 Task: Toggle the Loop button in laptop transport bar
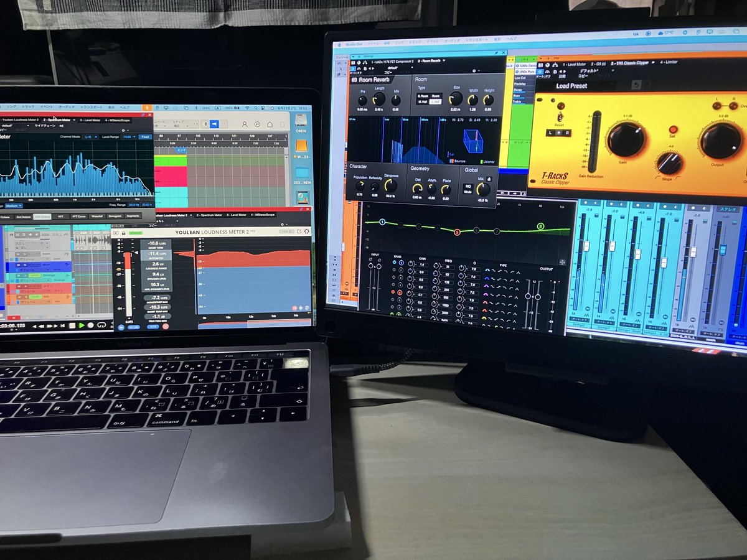click(x=101, y=325)
